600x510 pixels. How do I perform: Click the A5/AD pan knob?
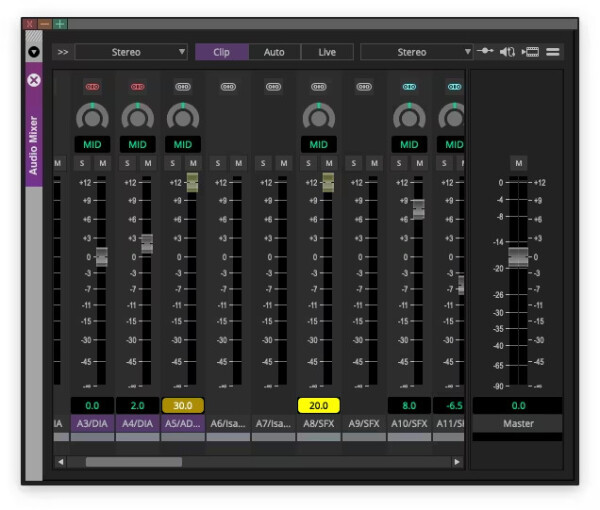[183, 116]
